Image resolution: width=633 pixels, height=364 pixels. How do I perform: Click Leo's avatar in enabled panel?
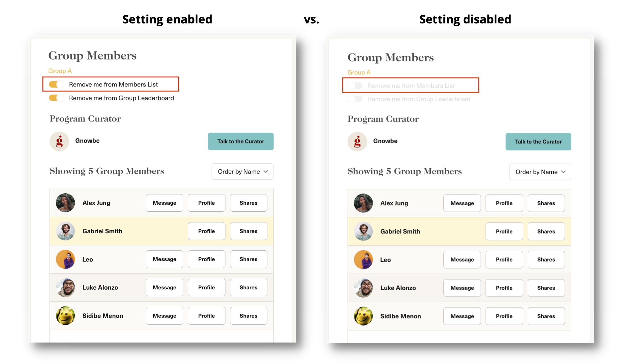coord(65,259)
